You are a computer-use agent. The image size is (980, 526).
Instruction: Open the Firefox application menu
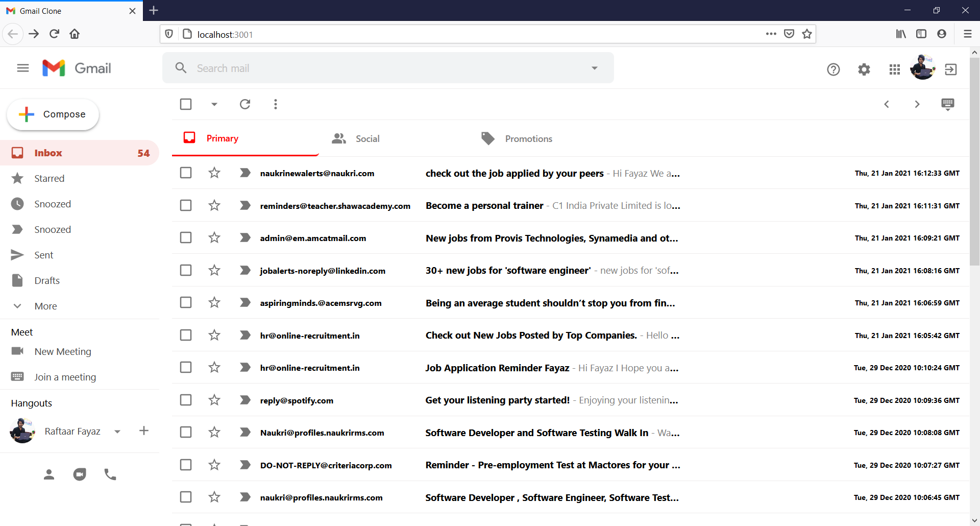pos(967,34)
